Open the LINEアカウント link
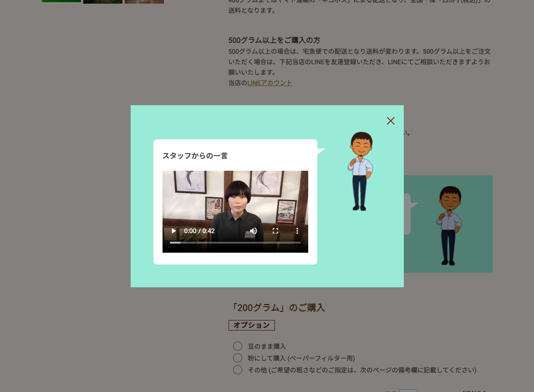The width and height of the screenshot is (534, 392). 270,83
